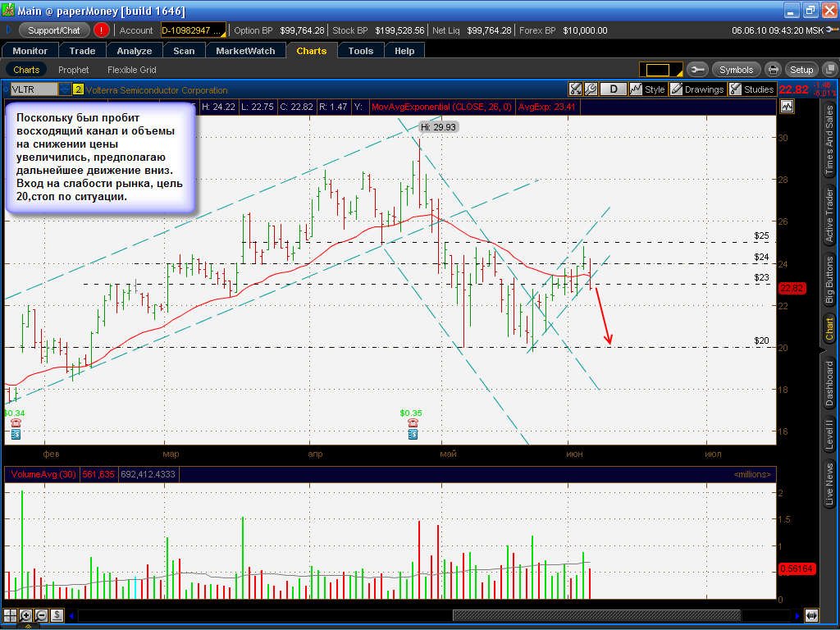Click the February earnings phone icon

click(16, 423)
